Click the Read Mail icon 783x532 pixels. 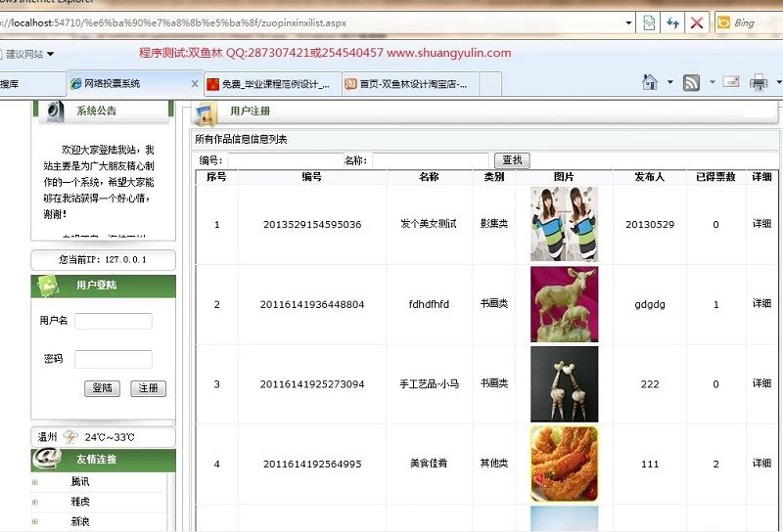tap(731, 81)
